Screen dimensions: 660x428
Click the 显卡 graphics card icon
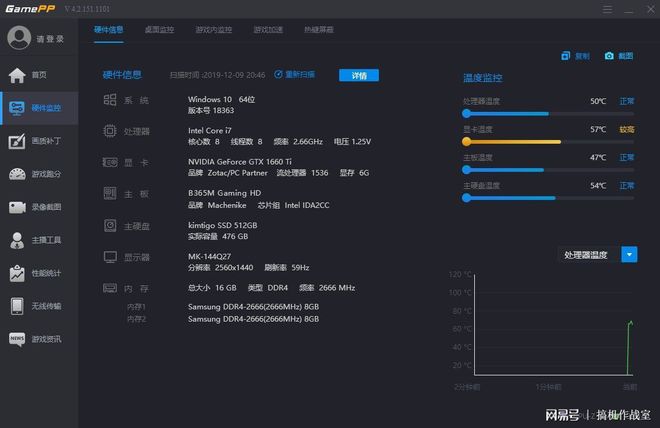point(110,162)
